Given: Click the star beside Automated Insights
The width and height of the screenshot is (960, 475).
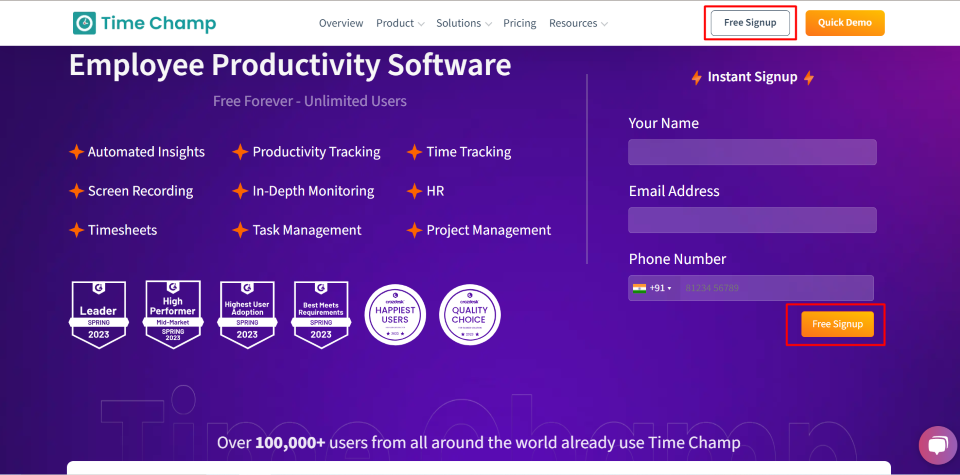Looking at the screenshot, I should pos(76,152).
